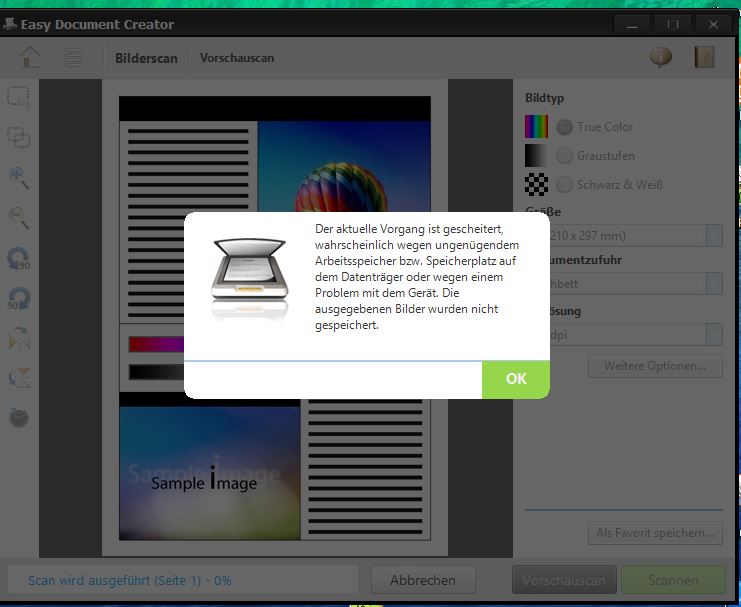The width and height of the screenshot is (741, 607).
Task: Click the zoom in magnifier
Action: coord(19,177)
